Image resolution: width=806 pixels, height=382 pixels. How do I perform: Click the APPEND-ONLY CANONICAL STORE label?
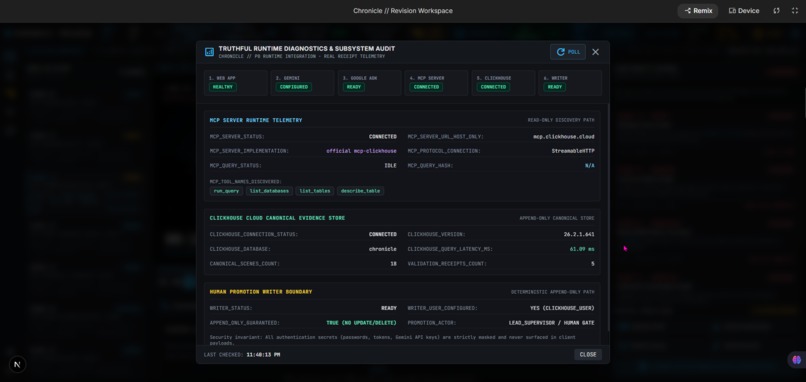coord(557,218)
